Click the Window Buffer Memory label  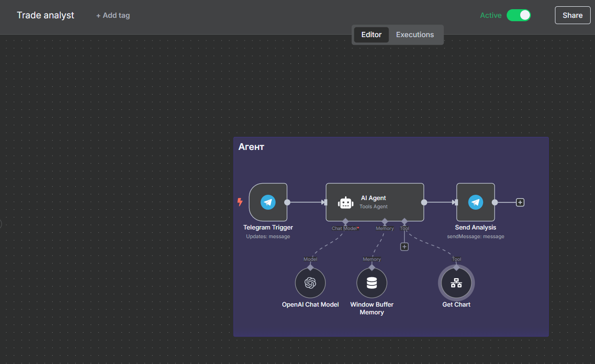point(372,309)
